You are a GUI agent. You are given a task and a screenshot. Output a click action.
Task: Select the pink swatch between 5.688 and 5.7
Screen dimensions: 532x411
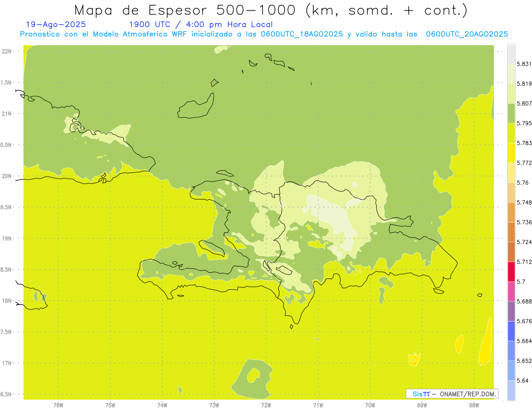coord(511,291)
